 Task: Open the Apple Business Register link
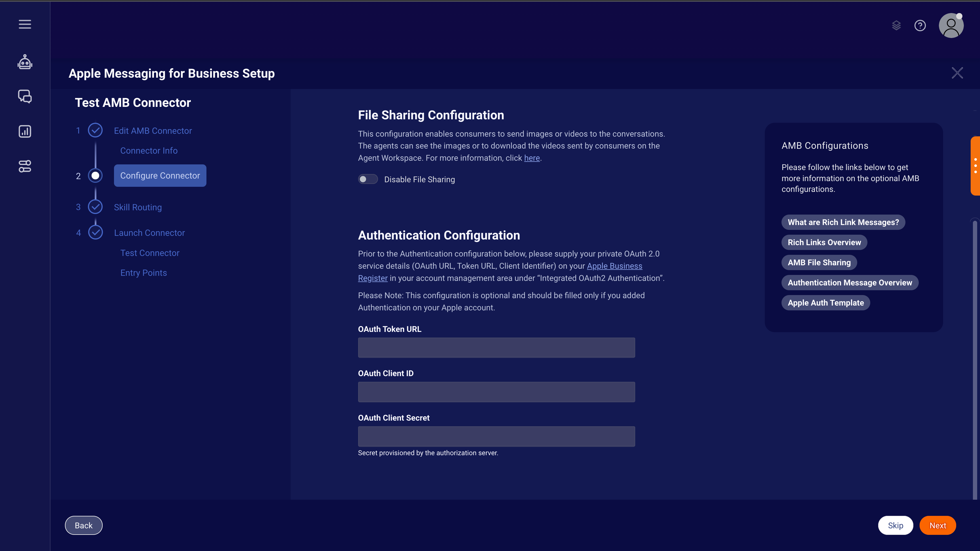click(614, 266)
